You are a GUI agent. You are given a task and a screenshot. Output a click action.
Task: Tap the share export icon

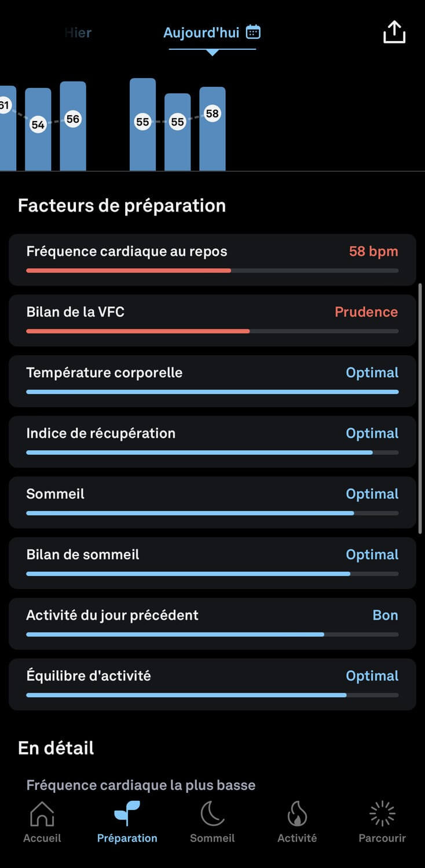tap(394, 32)
